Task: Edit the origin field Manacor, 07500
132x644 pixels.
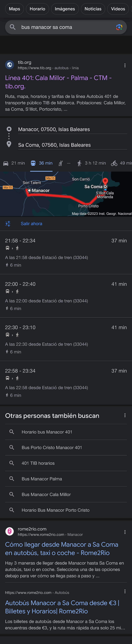Action: pyautogui.click(x=72, y=129)
